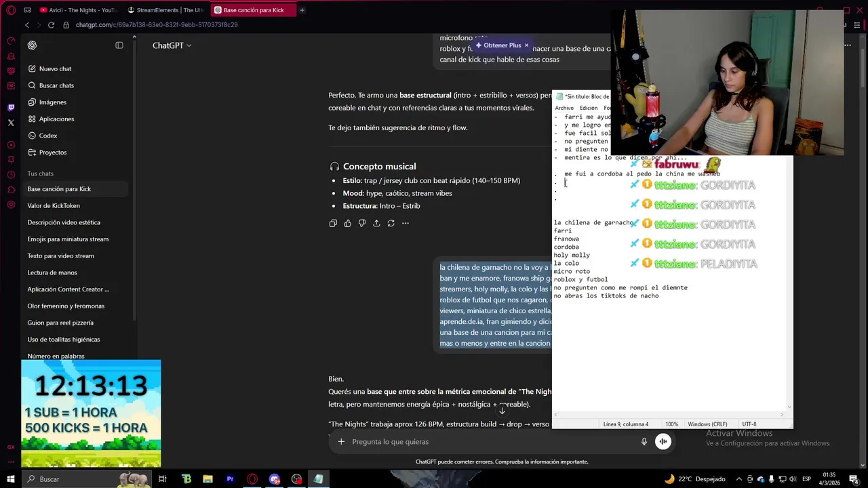Open chat Uso de toallitas higiénicas
This screenshot has width=868, height=488.
point(63,340)
